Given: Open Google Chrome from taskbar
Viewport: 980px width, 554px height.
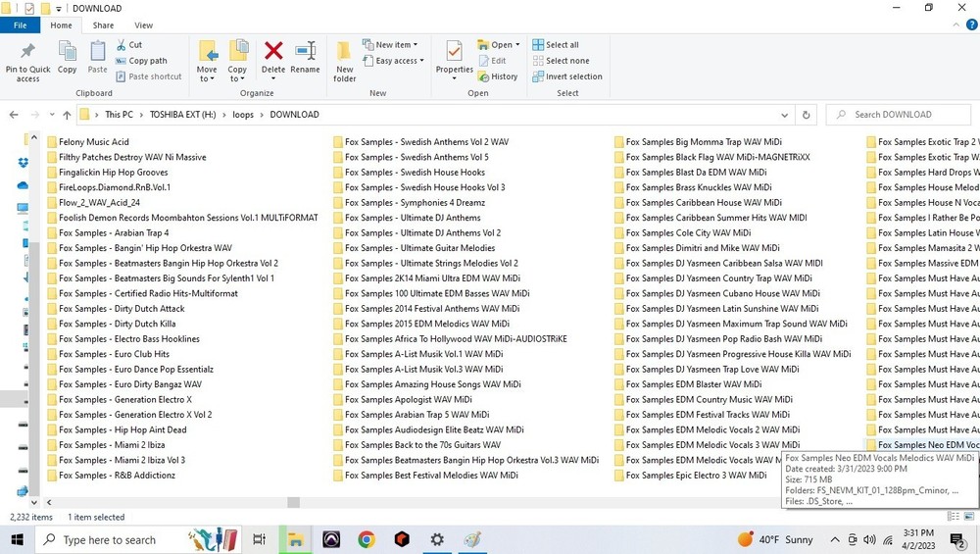Looking at the screenshot, I should tap(367, 539).
